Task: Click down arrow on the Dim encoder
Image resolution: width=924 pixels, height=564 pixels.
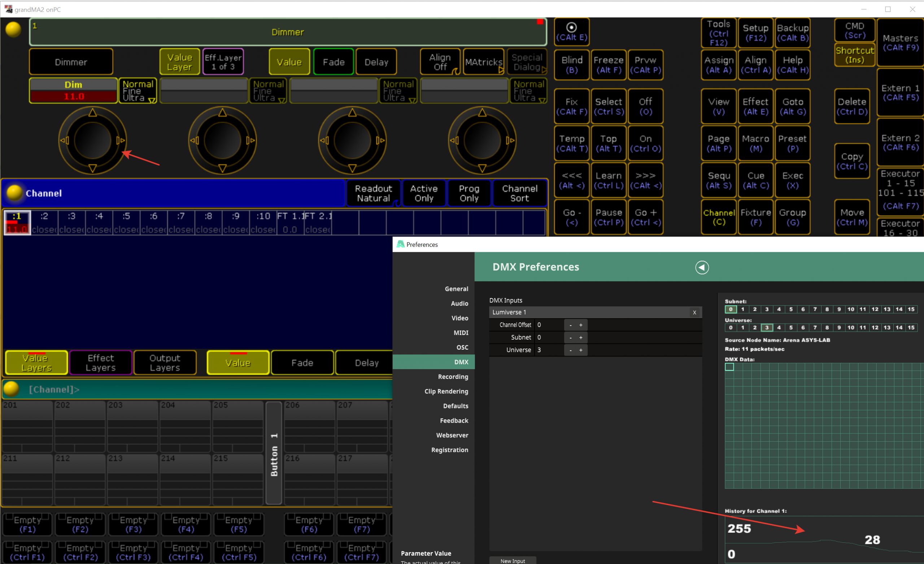Action: click(x=92, y=169)
